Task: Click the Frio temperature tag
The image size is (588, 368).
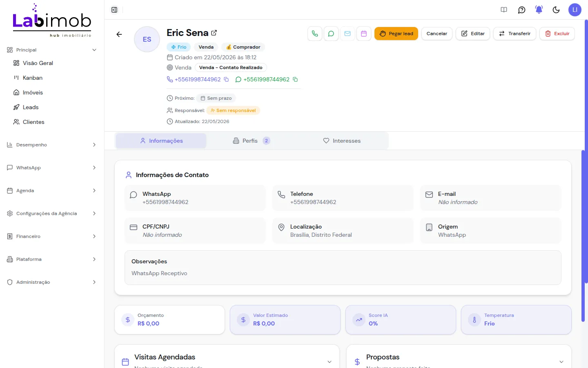Action: [x=179, y=47]
